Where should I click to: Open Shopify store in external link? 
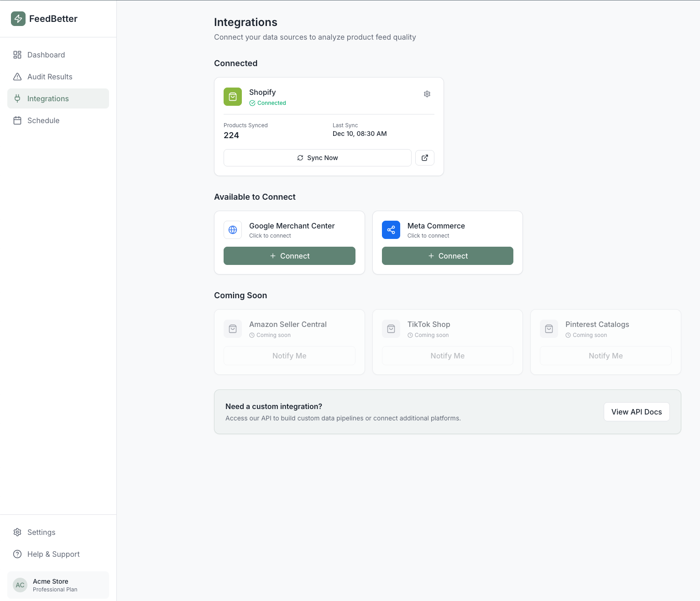pos(424,158)
